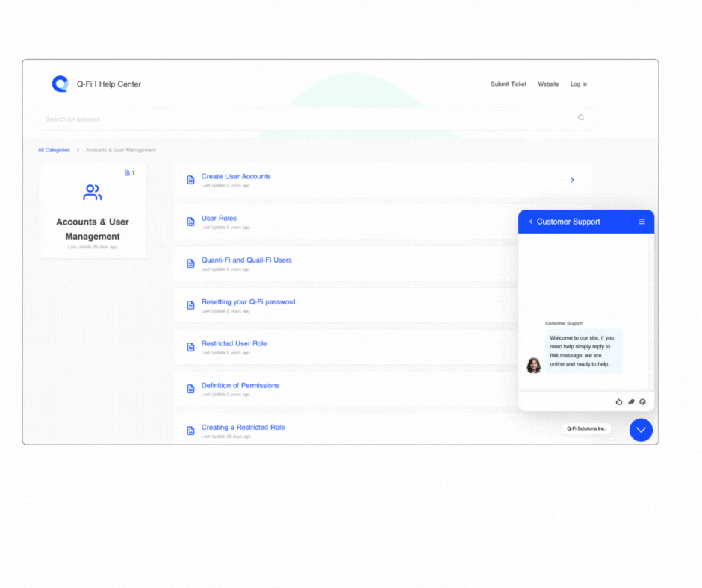Open the User Roles article

[219, 219]
